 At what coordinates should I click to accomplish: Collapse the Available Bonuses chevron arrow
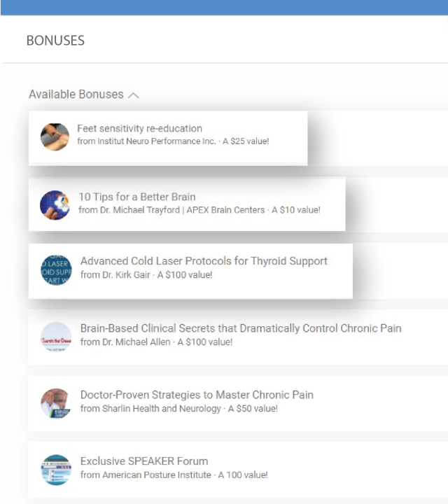(133, 95)
